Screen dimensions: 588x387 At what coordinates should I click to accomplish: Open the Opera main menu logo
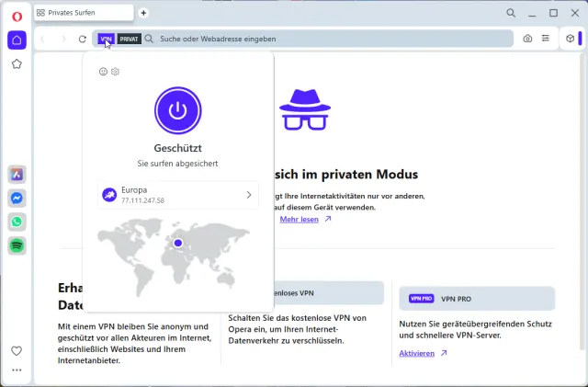(17, 15)
